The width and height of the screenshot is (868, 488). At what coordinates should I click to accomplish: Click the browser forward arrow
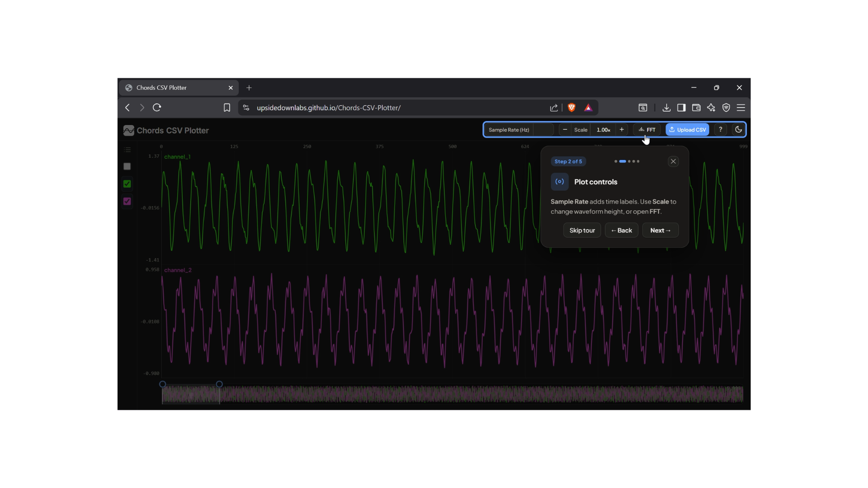tap(142, 108)
